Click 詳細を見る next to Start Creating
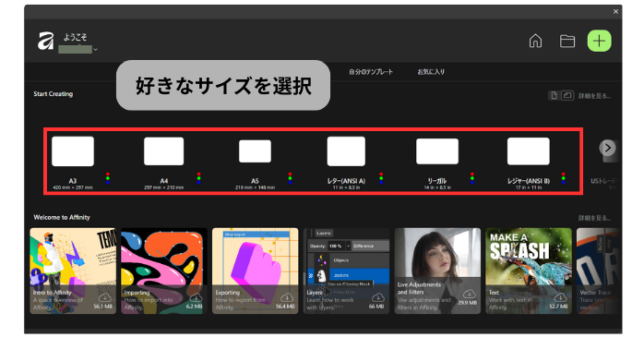Image resolution: width=644 pixels, height=337 pixels. tap(594, 96)
